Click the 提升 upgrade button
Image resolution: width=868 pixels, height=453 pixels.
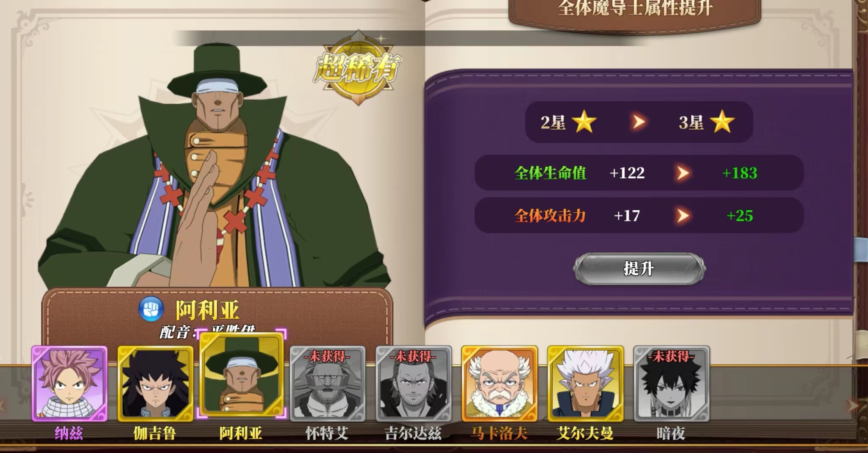coord(639,269)
